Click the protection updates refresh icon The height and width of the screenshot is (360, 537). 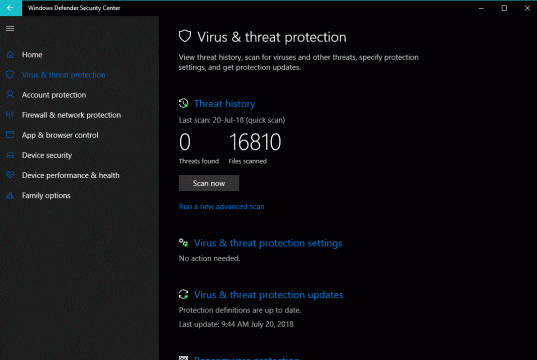[x=184, y=294]
